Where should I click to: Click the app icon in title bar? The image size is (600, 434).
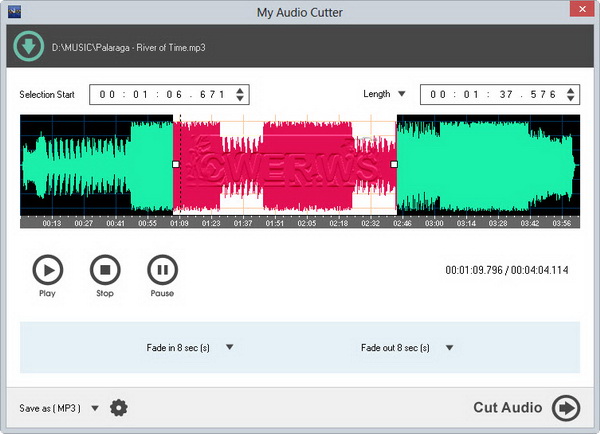pyautogui.click(x=13, y=12)
